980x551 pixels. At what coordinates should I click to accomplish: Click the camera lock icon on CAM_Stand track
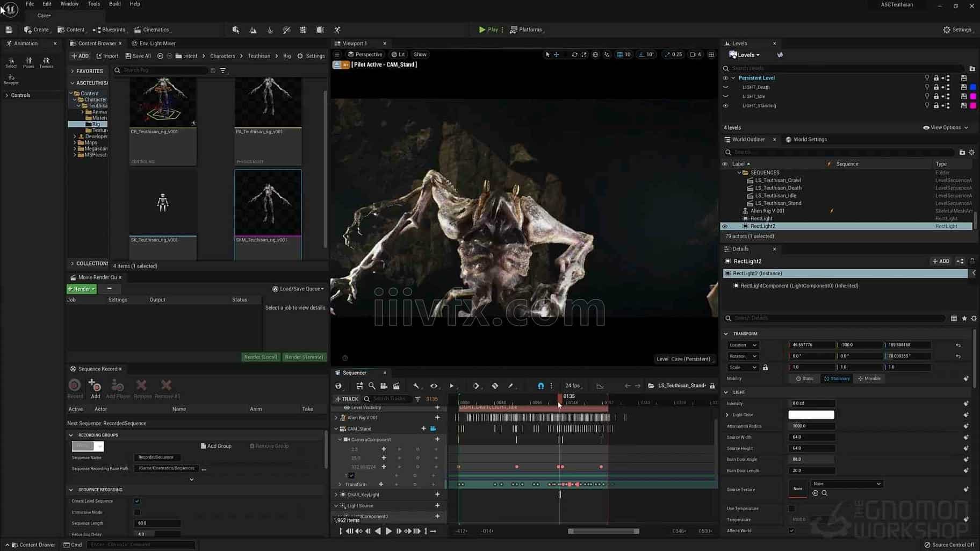click(433, 429)
